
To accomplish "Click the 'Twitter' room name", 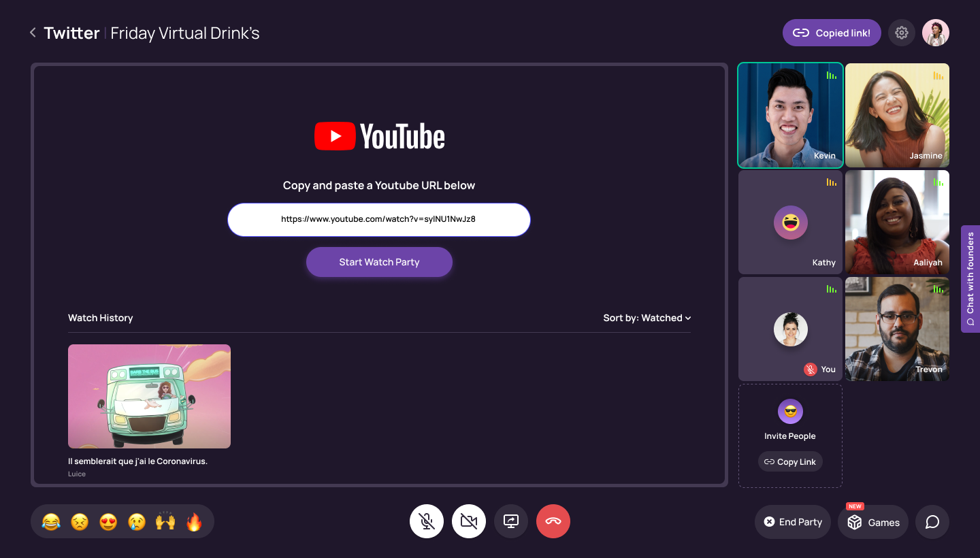I will point(71,33).
